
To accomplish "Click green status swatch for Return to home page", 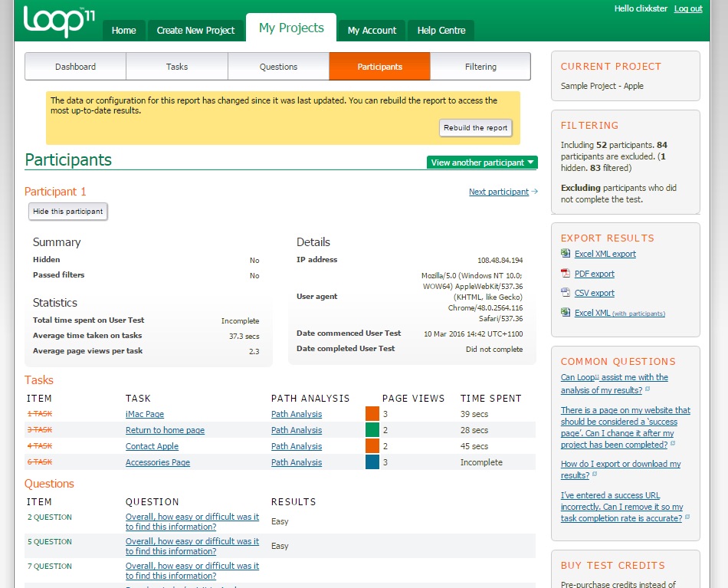I will point(372,429).
